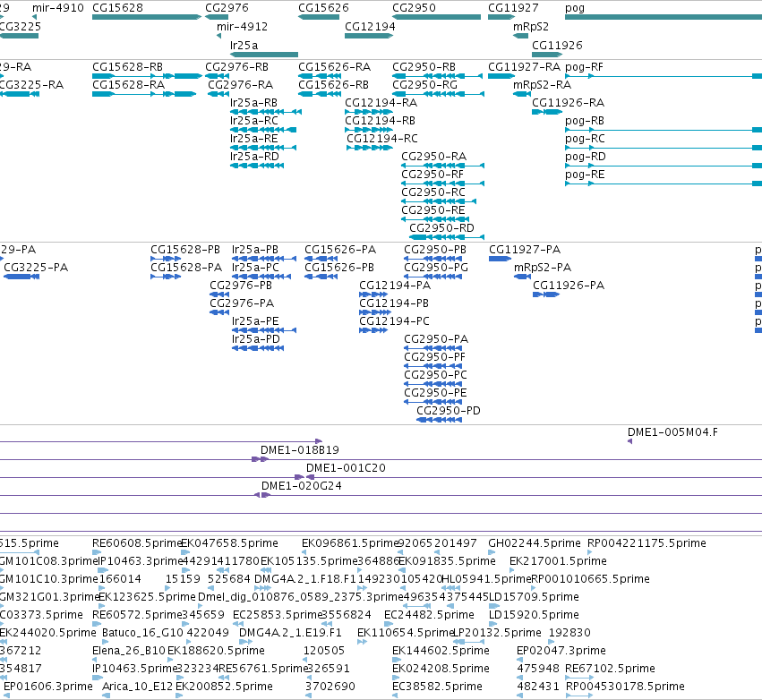Click protein CG2976-PA
Viewport: 762px width, 700px height.
219,312
